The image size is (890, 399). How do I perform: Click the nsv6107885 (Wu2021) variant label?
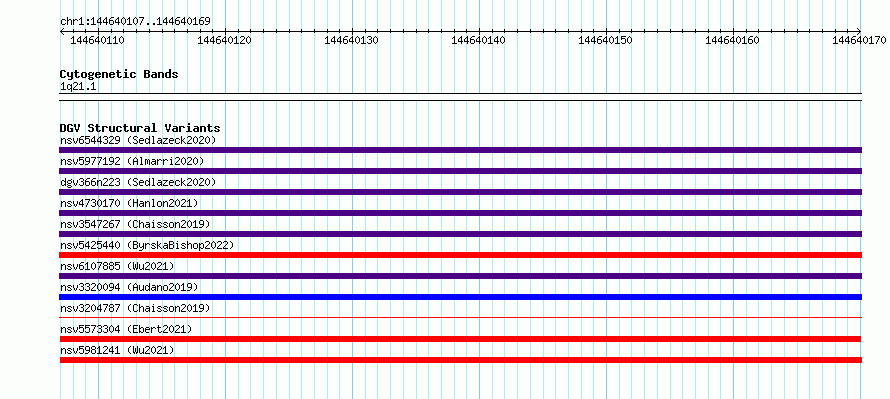click(x=117, y=266)
